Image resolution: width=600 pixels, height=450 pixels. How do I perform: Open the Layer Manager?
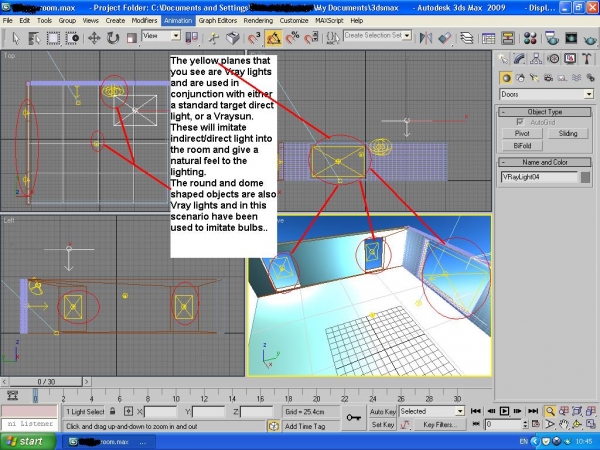click(x=466, y=38)
